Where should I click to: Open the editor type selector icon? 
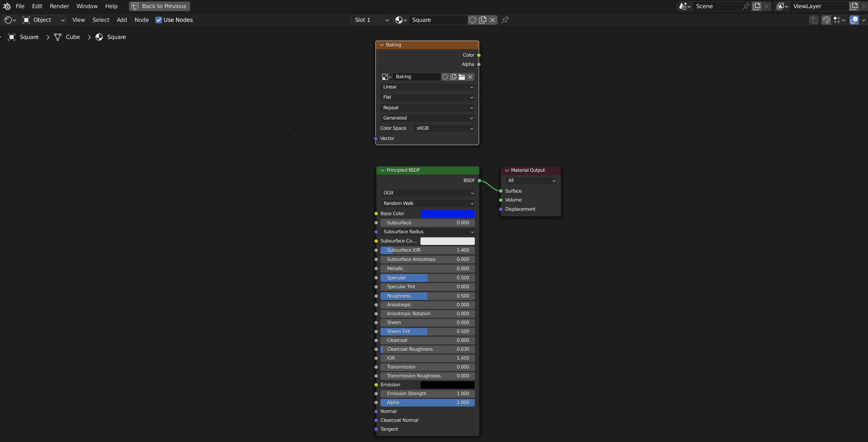point(10,20)
